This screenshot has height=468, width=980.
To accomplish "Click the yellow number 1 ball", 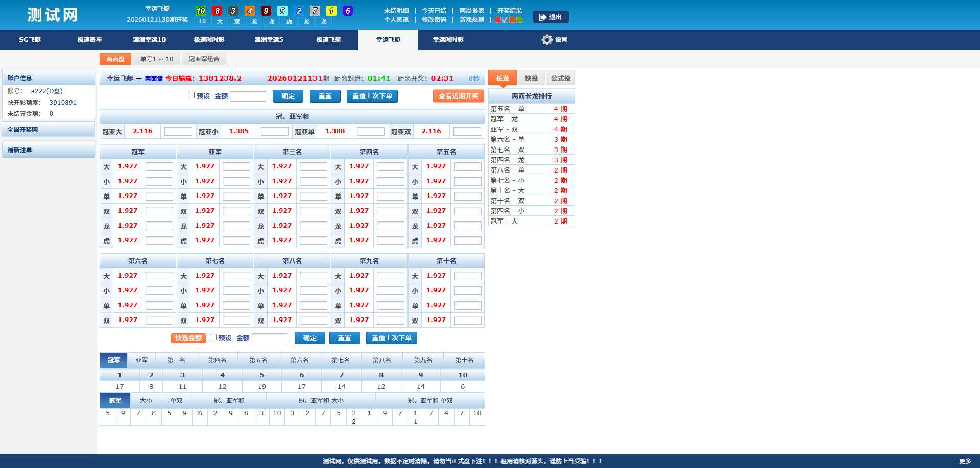I will pos(331,11).
